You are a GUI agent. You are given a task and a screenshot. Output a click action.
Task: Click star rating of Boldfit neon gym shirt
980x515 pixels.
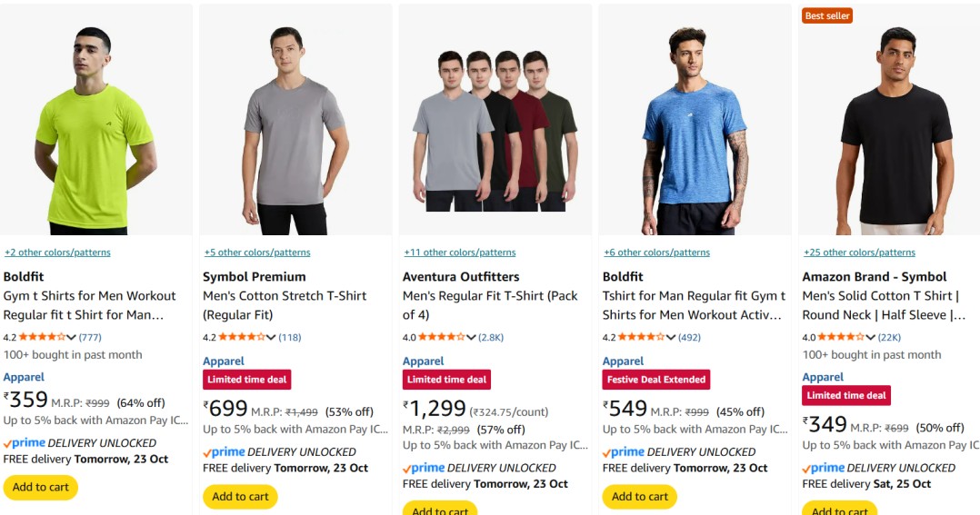42,337
